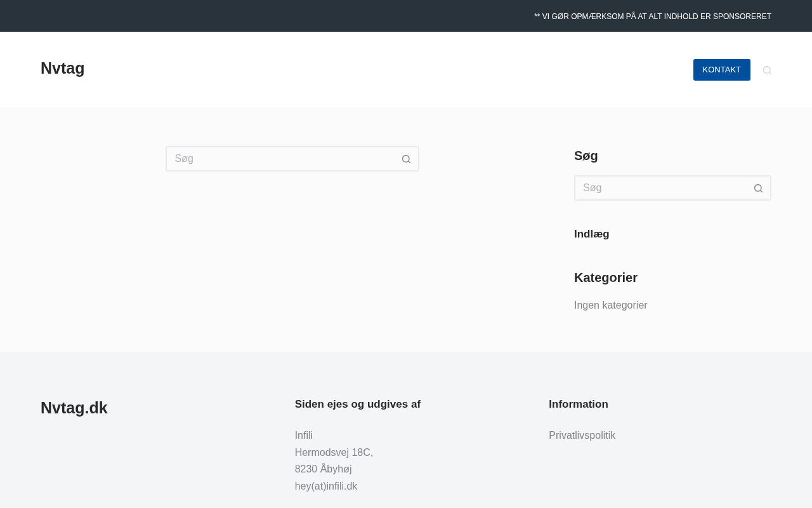Focus the sidebar Søg input field
The height and width of the screenshot is (508, 812).
[663, 188]
